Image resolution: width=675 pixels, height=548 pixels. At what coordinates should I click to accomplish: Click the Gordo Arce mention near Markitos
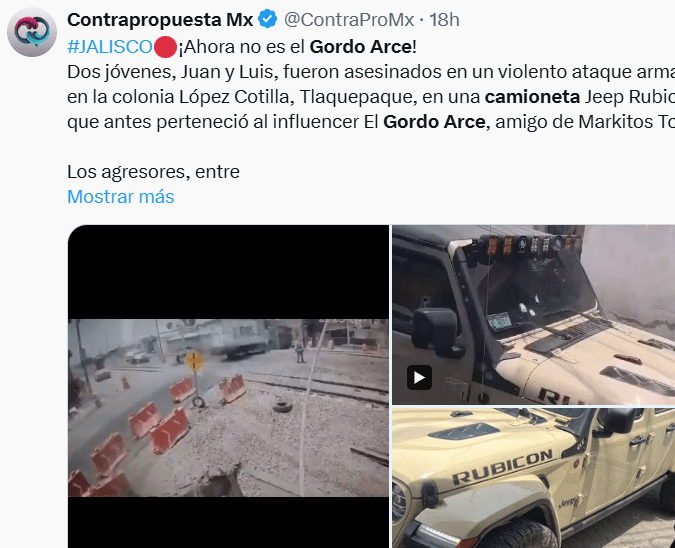point(434,121)
